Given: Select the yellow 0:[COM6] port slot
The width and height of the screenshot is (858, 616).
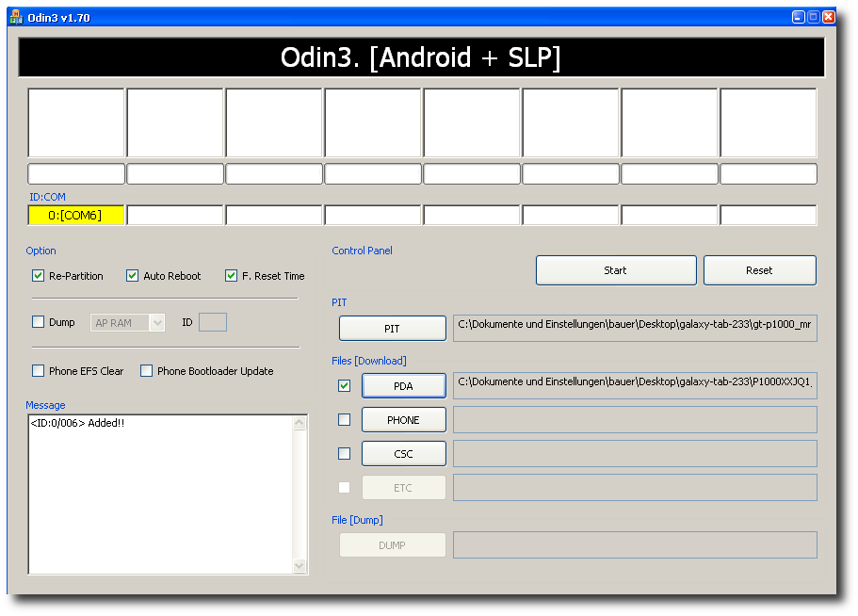Looking at the screenshot, I should coord(76,215).
